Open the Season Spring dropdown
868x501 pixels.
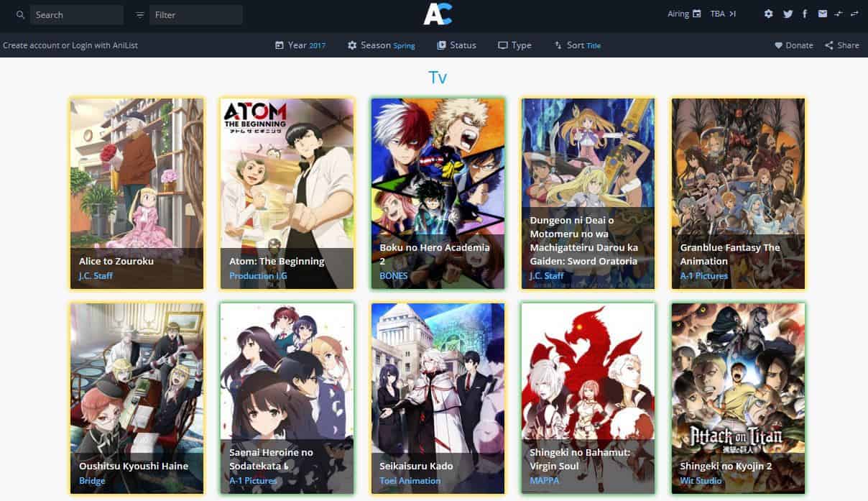pos(382,45)
